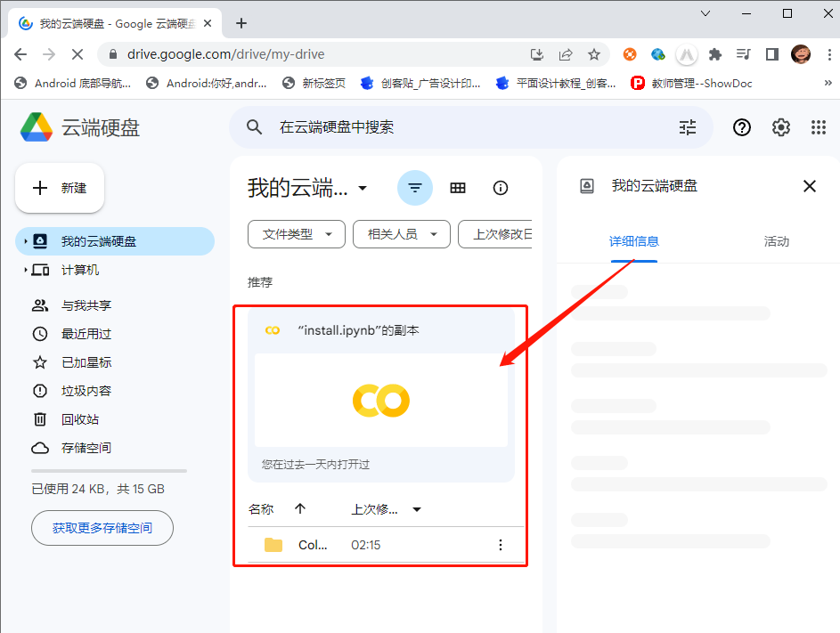Toggle the filter button in toolbar

coord(414,188)
